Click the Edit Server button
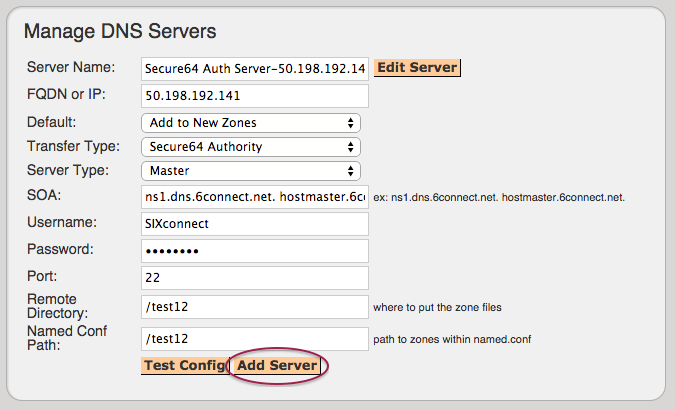The height and width of the screenshot is (410, 675). pos(417,68)
